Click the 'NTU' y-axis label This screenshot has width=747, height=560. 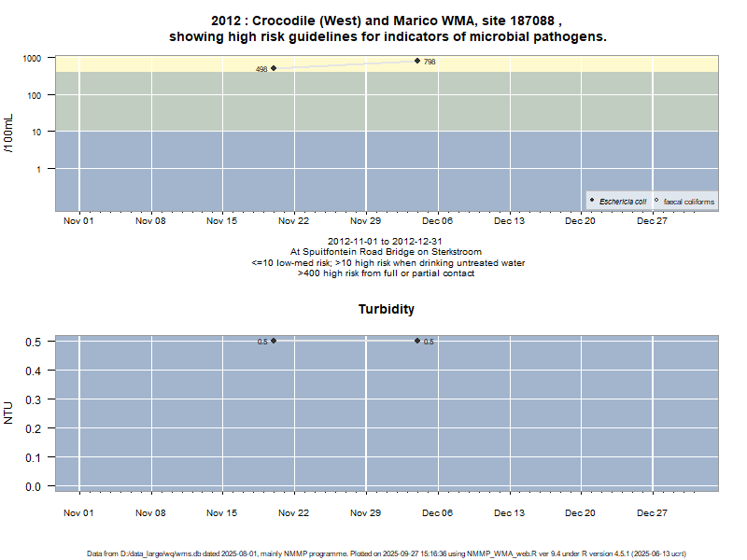9,413
